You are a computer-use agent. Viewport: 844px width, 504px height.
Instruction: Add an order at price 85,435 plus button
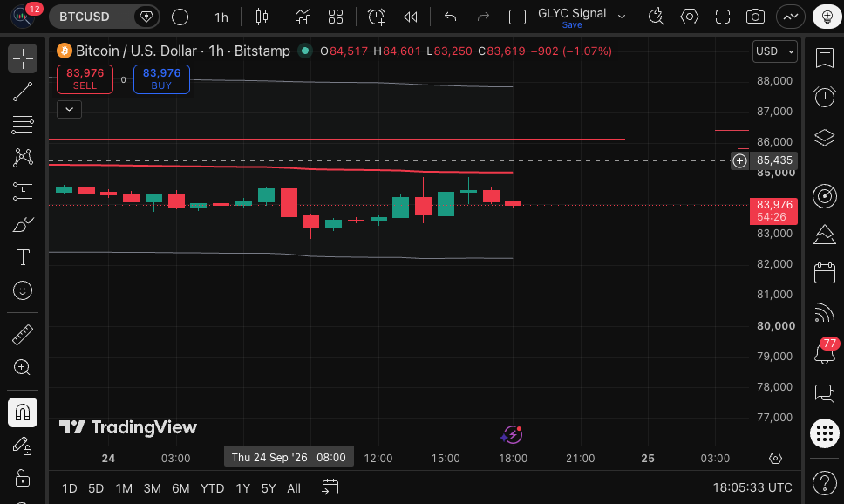pos(739,160)
